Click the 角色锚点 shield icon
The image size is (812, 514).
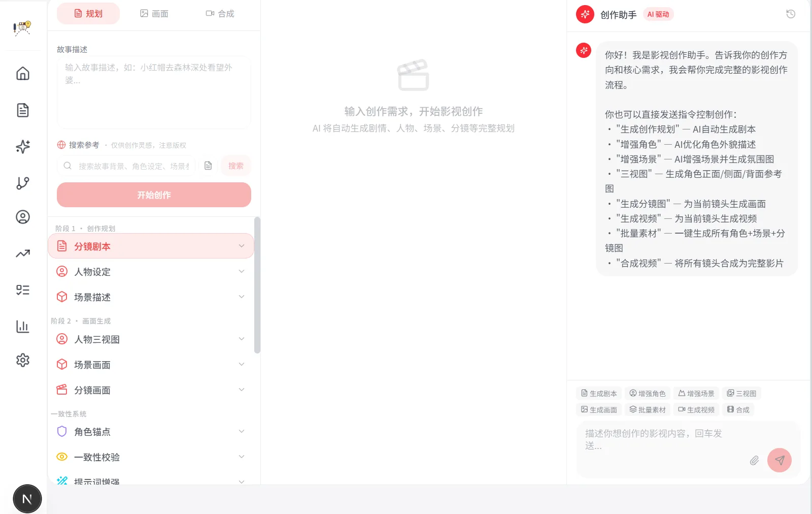pos(62,431)
